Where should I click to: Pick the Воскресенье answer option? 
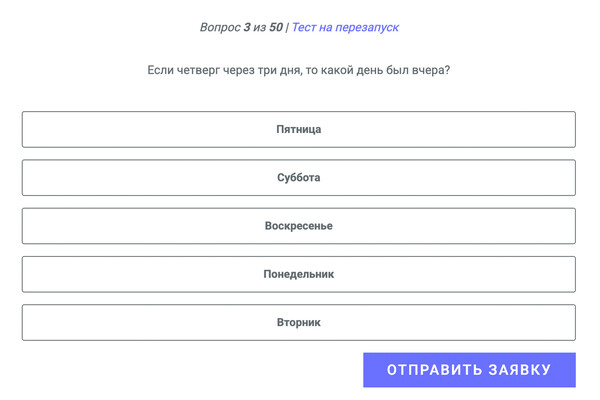click(x=298, y=226)
